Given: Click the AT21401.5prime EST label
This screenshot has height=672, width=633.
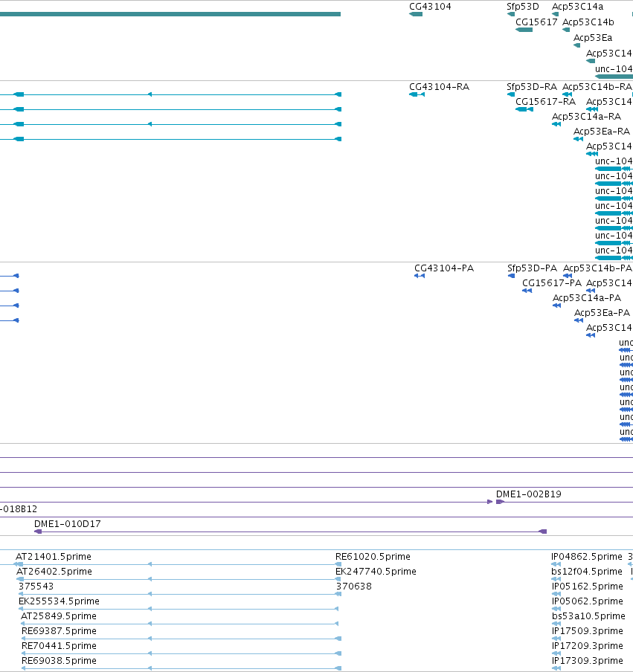Looking at the screenshot, I should point(54,556).
